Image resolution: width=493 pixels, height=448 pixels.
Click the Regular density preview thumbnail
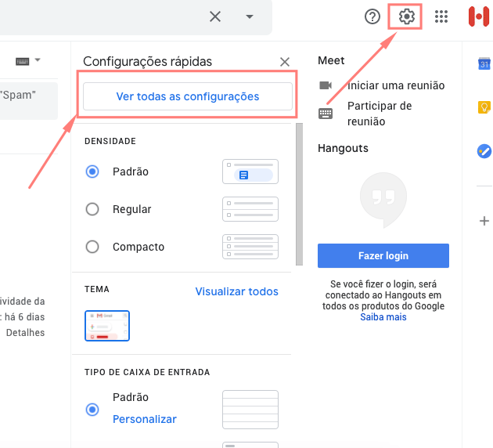pos(250,209)
